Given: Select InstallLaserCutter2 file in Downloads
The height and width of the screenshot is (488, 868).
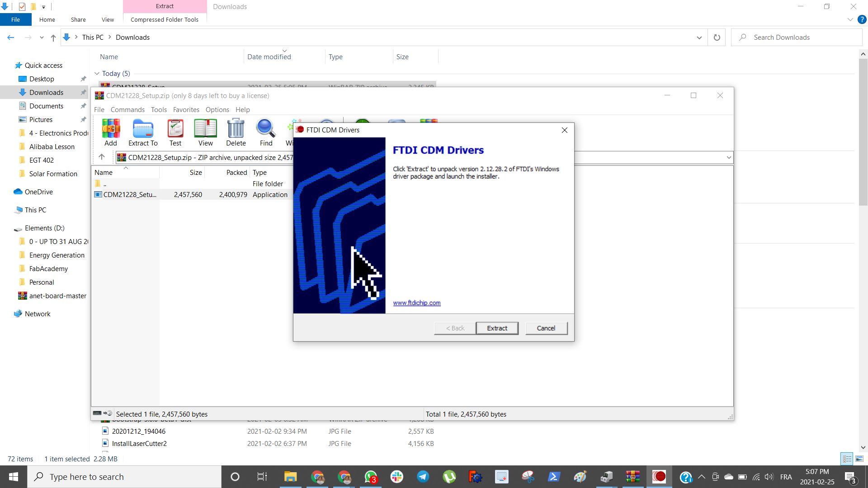Looking at the screenshot, I should click(139, 443).
